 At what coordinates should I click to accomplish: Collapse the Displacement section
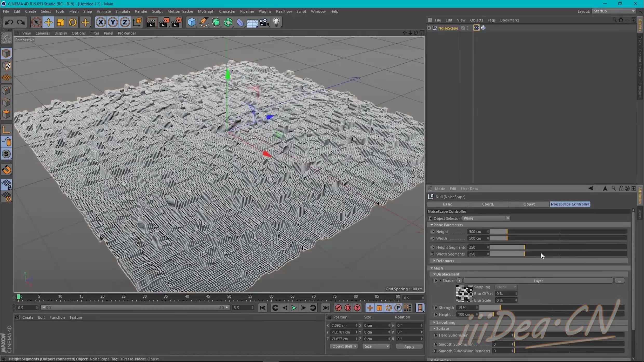click(x=434, y=274)
